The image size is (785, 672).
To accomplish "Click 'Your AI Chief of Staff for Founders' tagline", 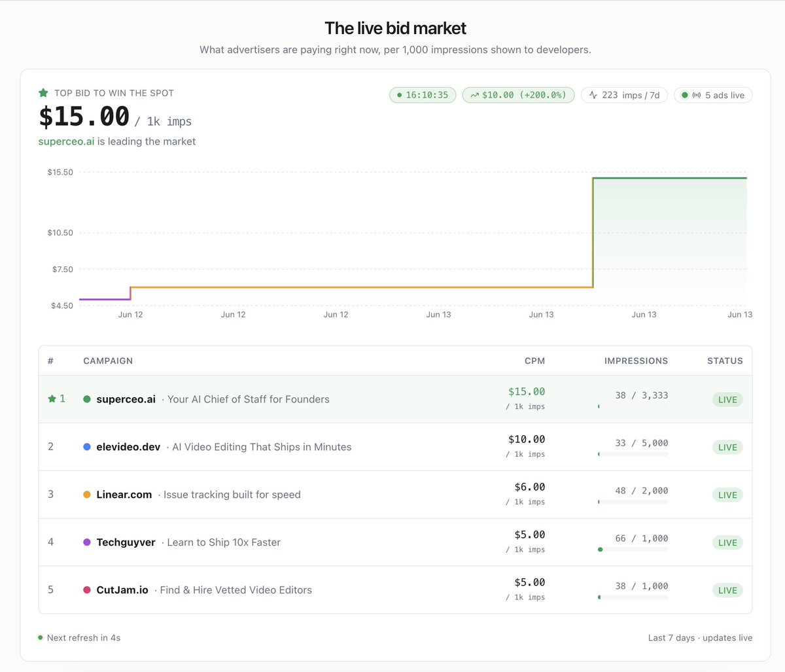I will pos(249,399).
